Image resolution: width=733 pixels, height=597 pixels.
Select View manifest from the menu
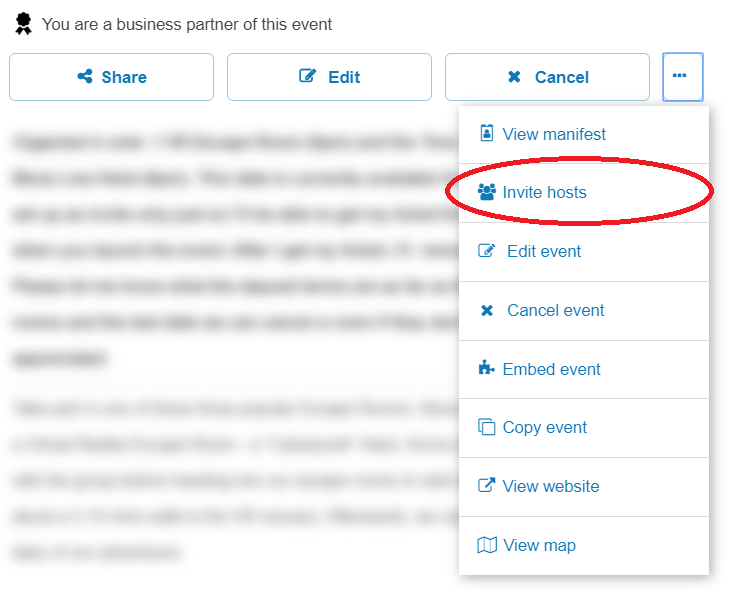point(554,134)
